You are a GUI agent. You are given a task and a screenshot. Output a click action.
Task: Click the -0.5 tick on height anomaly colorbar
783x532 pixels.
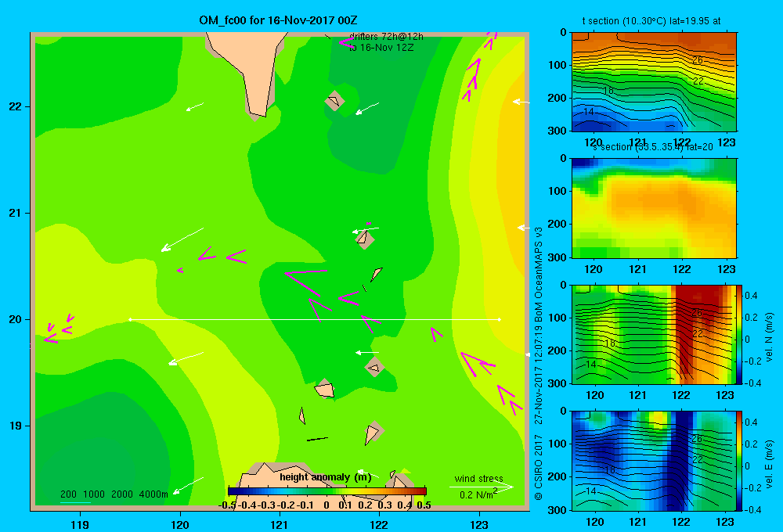(x=226, y=505)
